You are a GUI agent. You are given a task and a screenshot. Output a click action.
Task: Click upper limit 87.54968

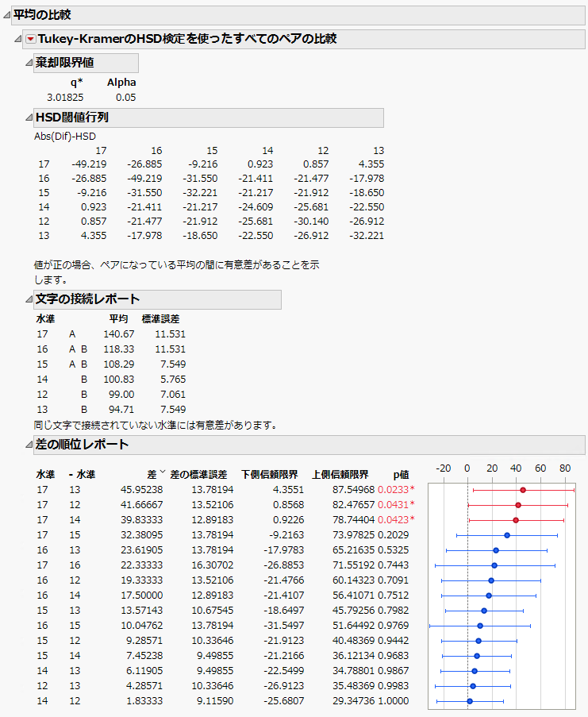click(354, 490)
